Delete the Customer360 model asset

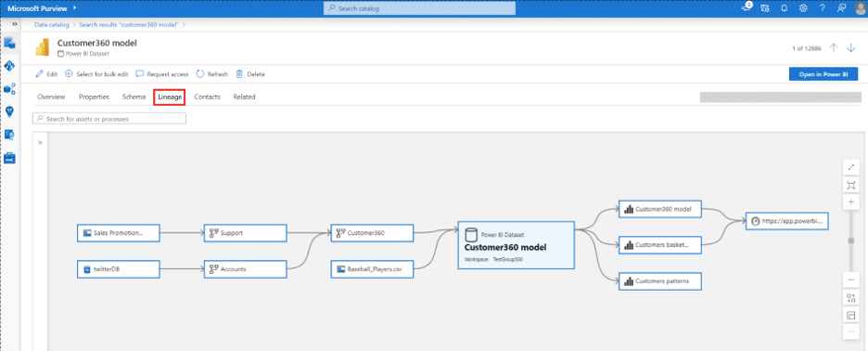click(x=250, y=73)
